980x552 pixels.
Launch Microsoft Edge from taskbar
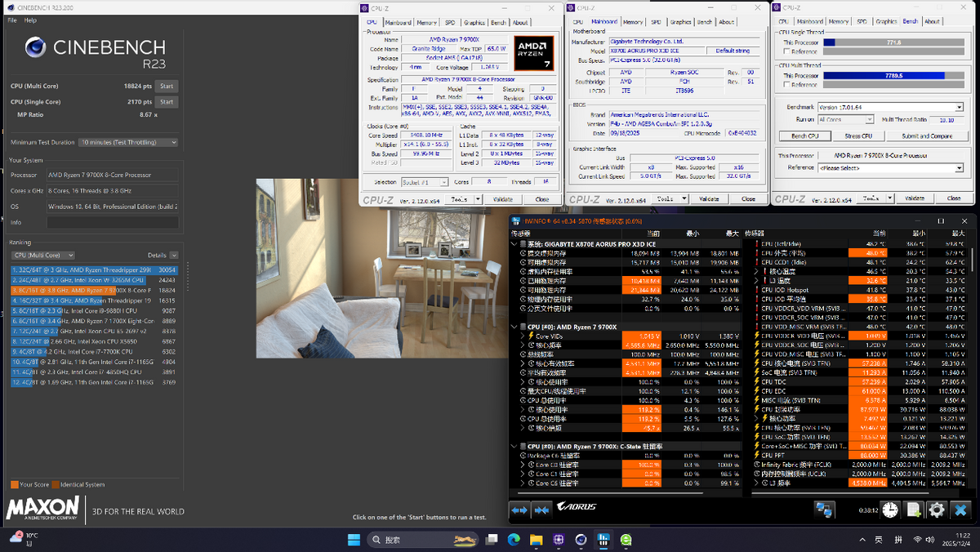click(x=514, y=539)
